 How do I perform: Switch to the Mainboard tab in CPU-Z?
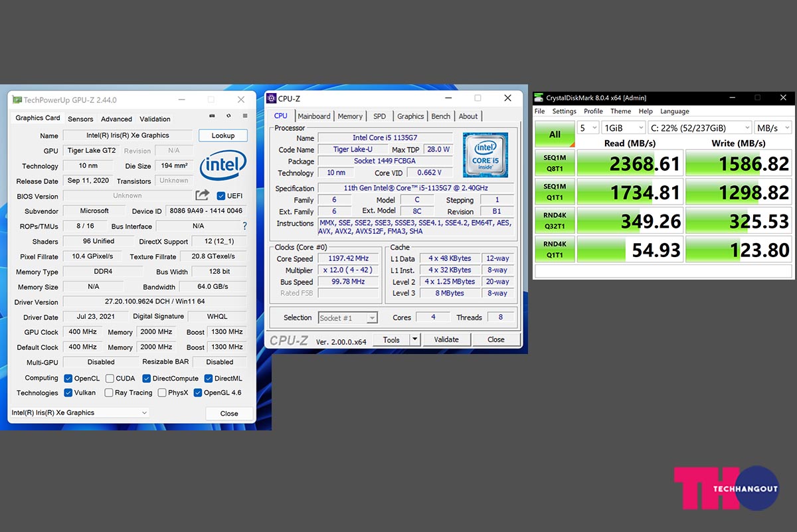pos(313,116)
